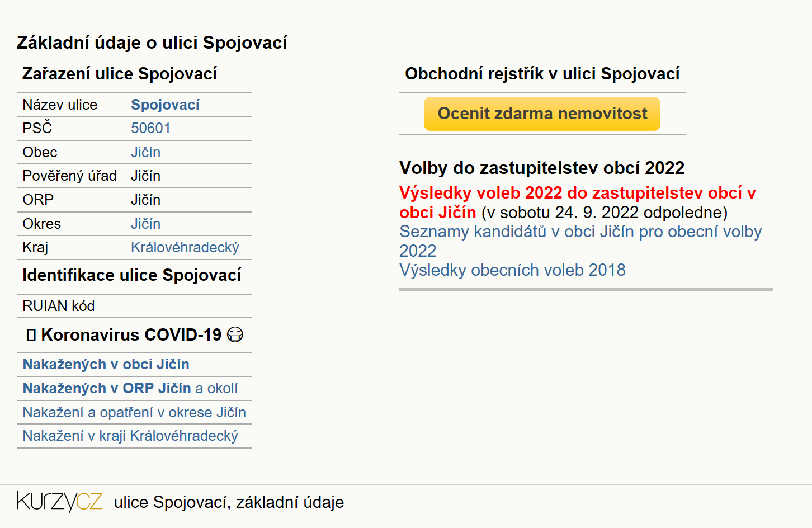
Task: Open Nakažení v kraji Královéhradecký link
Action: (130, 436)
